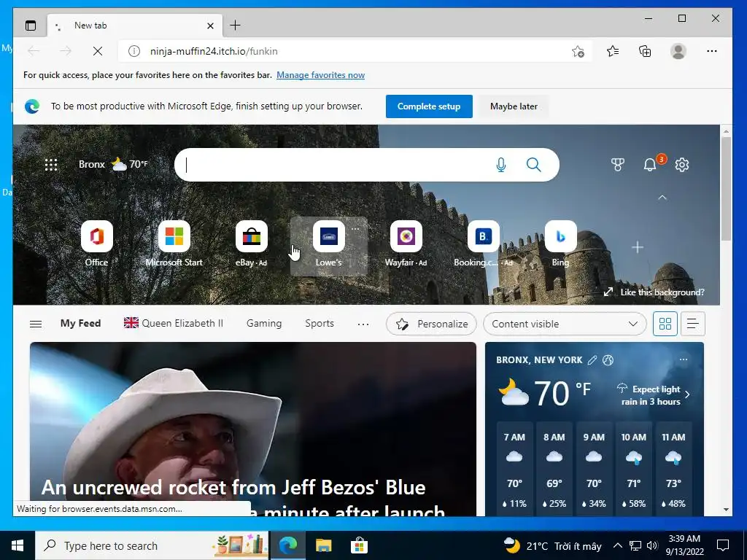Image resolution: width=747 pixels, height=560 pixels.
Task: Show hidden system tray icons
Action: point(617,545)
